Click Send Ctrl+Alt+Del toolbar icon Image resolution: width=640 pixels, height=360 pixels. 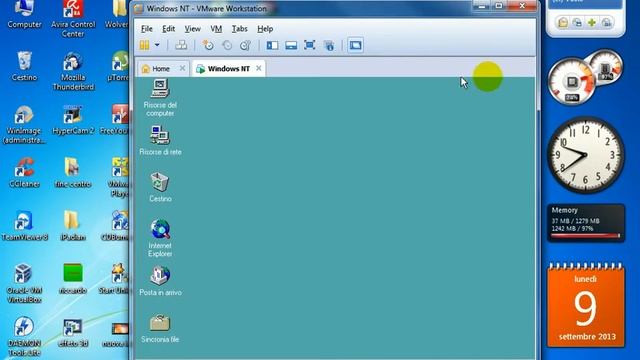click(181, 45)
